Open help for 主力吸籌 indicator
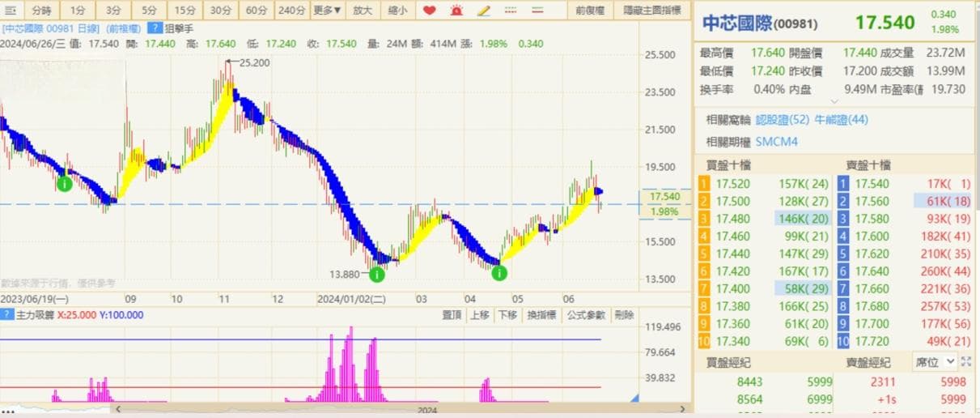Image resolution: width=980 pixels, height=418 pixels. pos(6,315)
